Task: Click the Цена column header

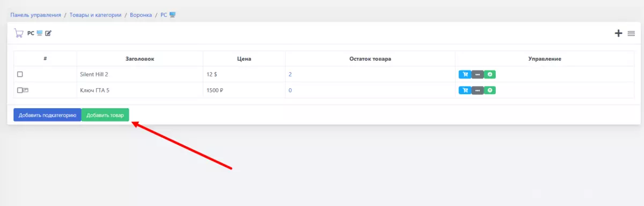Action: tap(244, 59)
